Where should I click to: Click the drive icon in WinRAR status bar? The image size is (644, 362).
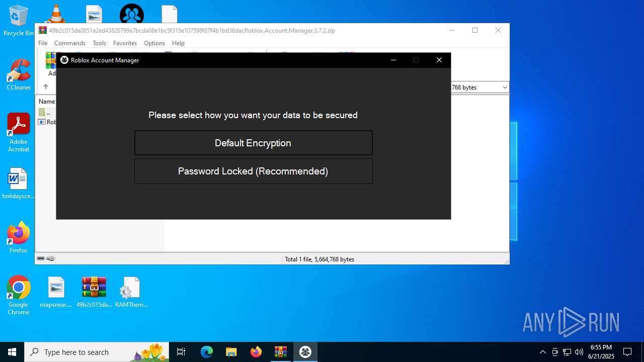(x=41, y=259)
